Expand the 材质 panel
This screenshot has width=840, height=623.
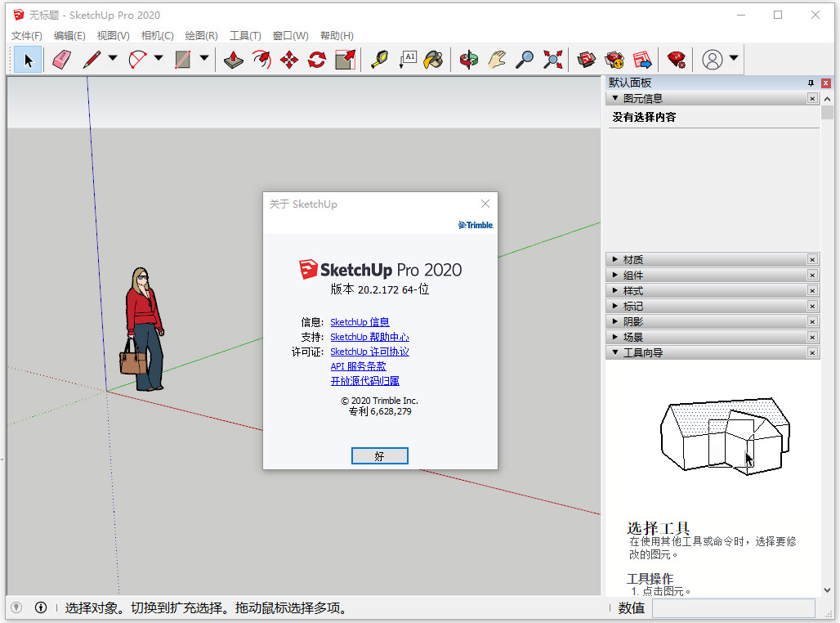click(615, 259)
